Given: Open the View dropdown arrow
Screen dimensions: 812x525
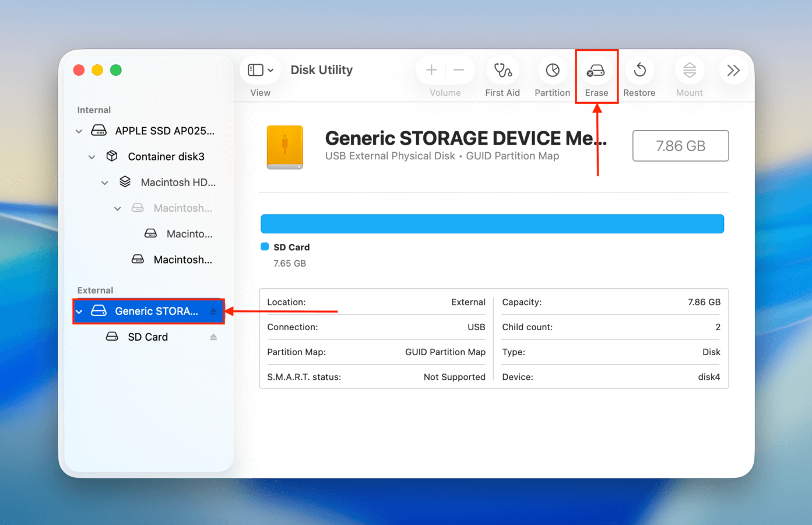Looking at the screenshot, I should coord(271,69).
